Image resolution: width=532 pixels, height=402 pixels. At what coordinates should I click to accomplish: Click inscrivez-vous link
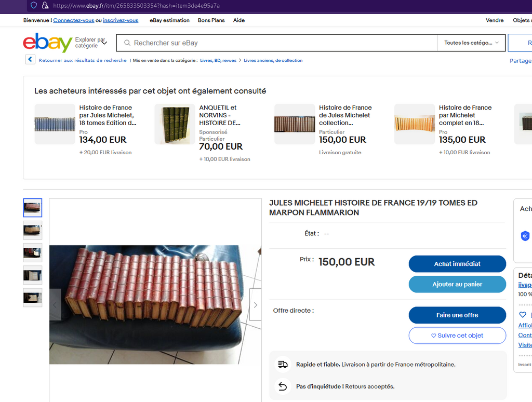pyautogui.click(x=121, y=20)
